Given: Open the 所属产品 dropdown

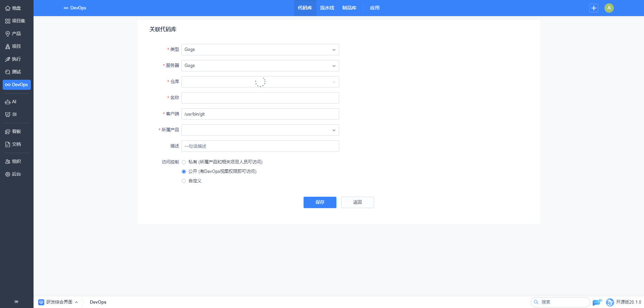Looking at the screenshot, I should pyautogui.click(x=260, y=130).
